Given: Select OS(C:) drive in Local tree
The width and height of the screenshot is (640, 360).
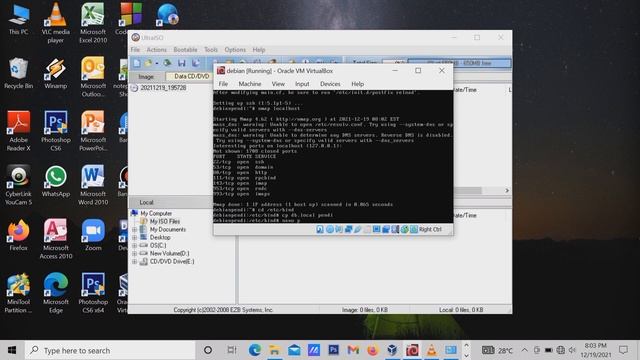Looking at the screenshot, I should click(x=158, y=246).
